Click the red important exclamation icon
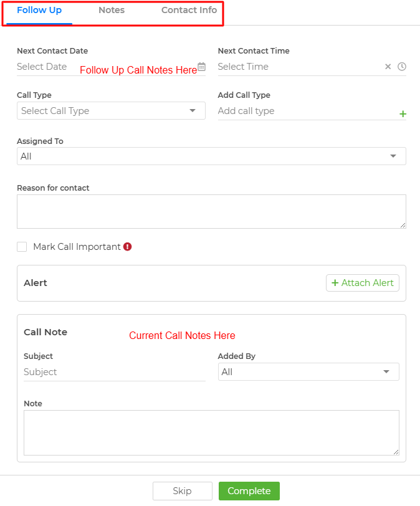Screen dimensions: 420x506 click(127, 247)
